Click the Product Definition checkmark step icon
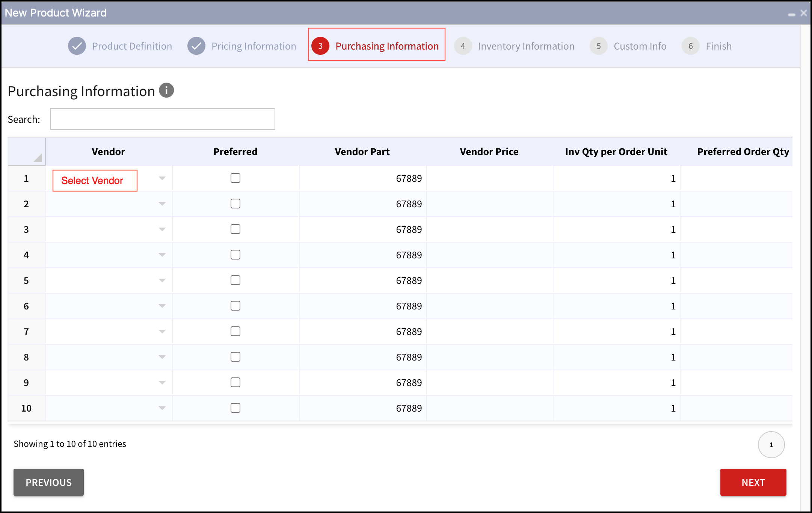812x513 pixels. [77, 46]
